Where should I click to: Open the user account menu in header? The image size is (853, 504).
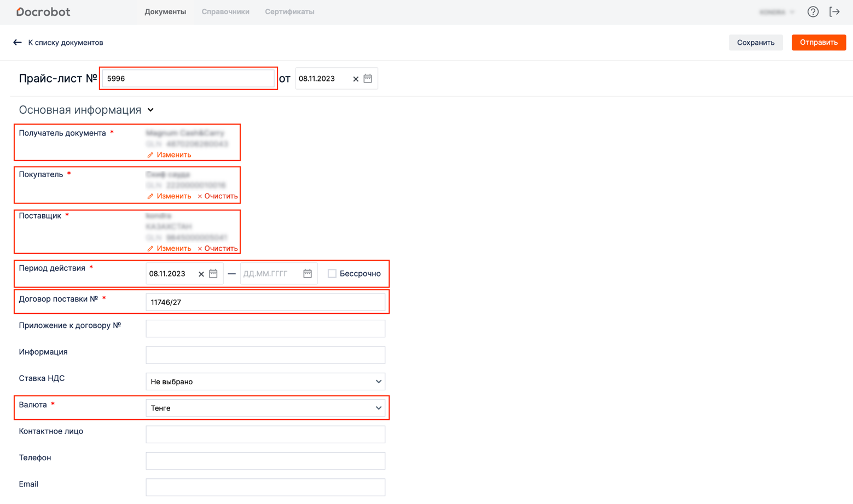click(x=776, y=12)
